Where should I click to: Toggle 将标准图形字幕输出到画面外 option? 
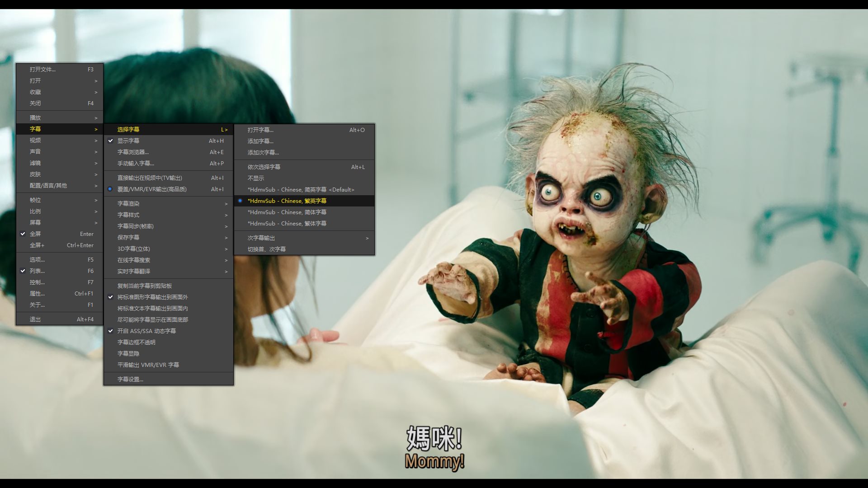click(152, 297)
